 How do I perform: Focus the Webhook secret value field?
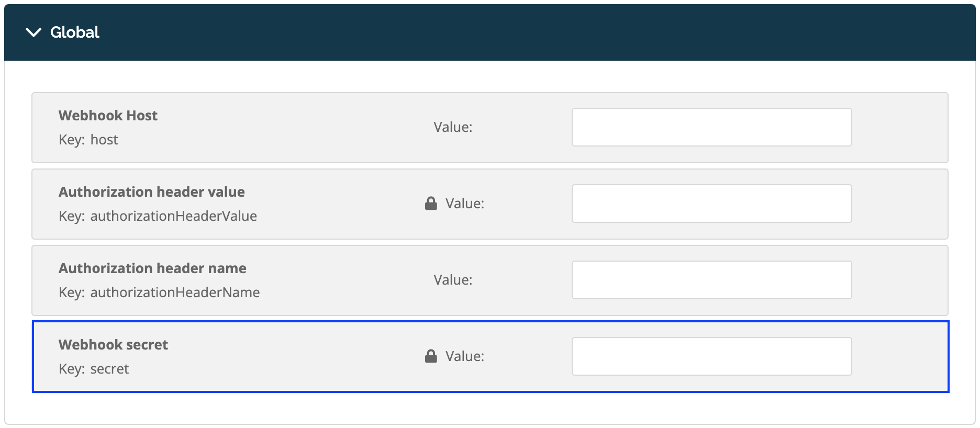(711, 356)
